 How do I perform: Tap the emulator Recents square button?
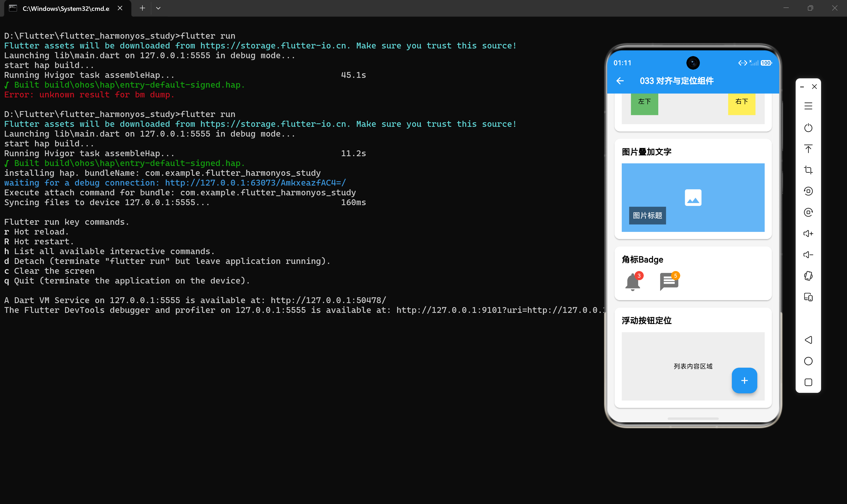pyautogui.click(x=808, y=382)
